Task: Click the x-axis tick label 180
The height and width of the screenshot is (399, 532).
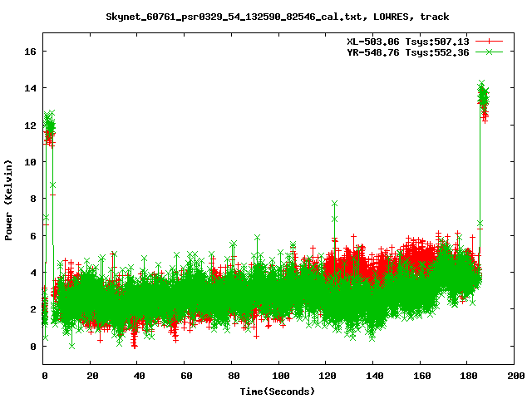Action: pos(469,376)
